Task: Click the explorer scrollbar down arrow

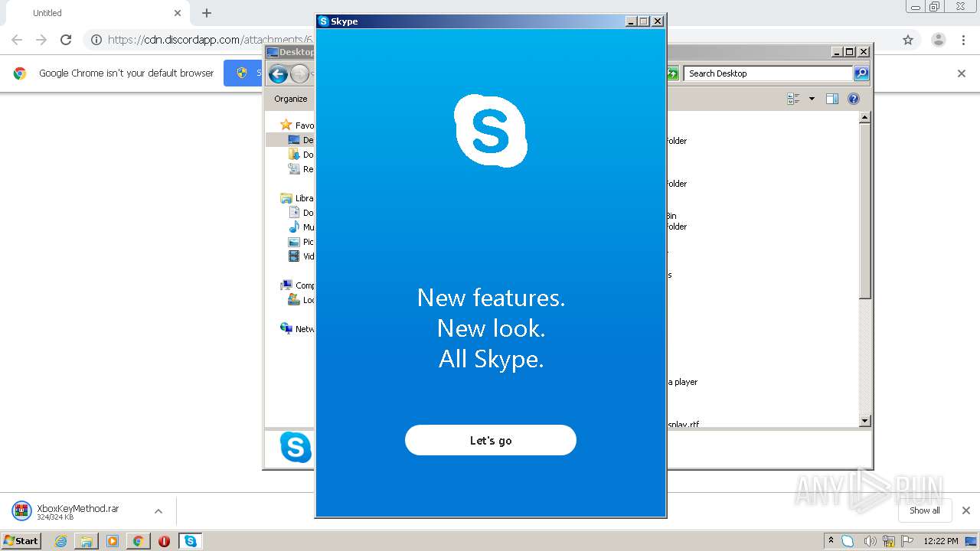Action: tap(864, 421)
